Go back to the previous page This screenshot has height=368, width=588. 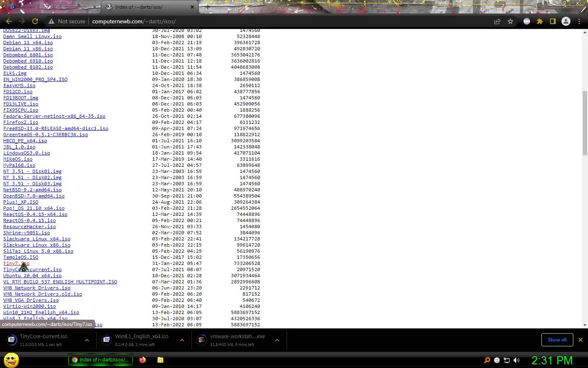click(9, 21)
